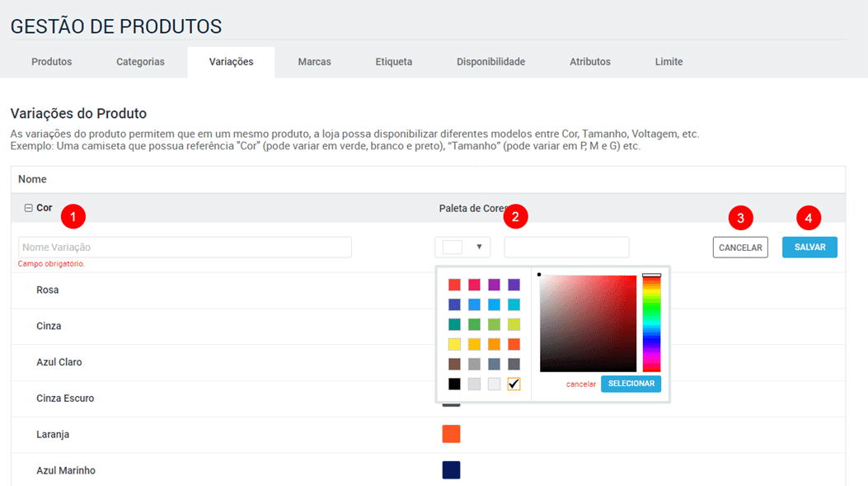The width and height of the screenshot is (868, 486).
Task: Select the checked white palette swatch
Action: pyautogui.click(x=514, y=384)
